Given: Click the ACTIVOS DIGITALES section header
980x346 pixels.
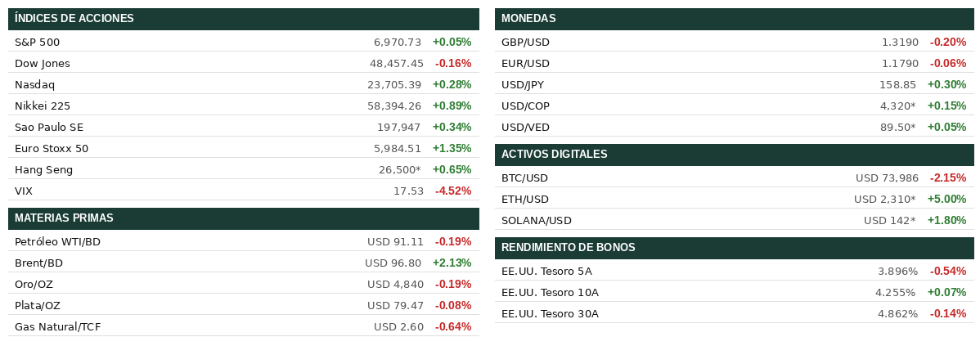Looking at the screenshot, I should click(x=554, y=155).
